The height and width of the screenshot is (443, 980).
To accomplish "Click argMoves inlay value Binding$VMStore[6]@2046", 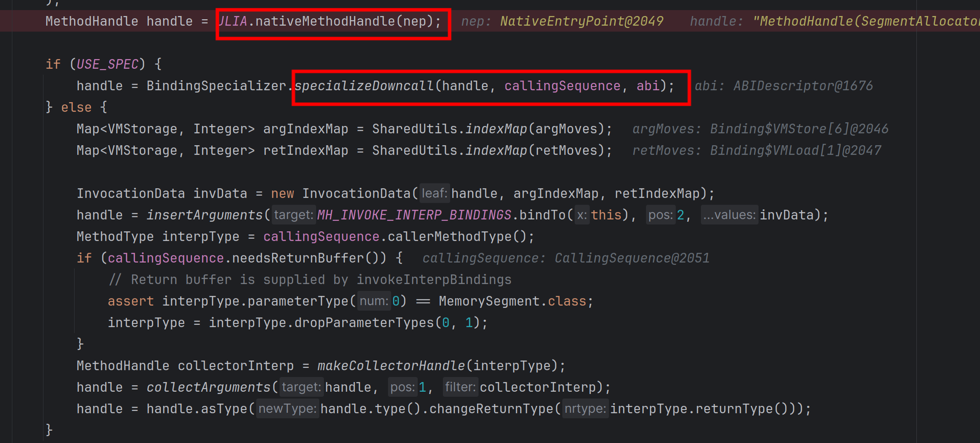I will point(799,129).
